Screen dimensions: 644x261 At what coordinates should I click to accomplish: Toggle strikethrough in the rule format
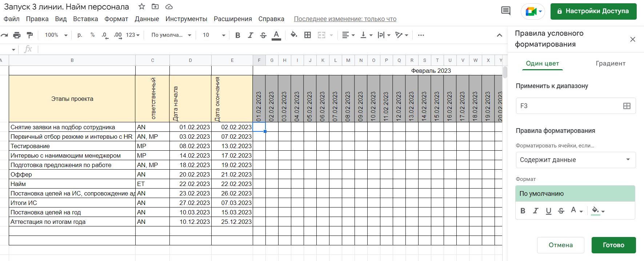click(561, 211)
